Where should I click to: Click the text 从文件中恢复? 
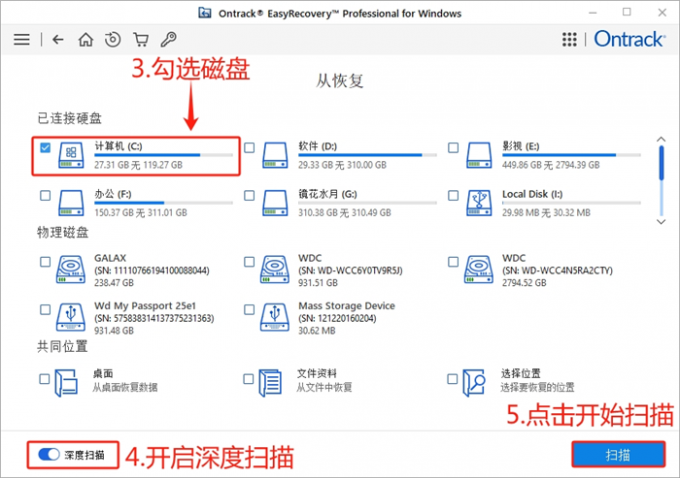(x=324, y=387)
